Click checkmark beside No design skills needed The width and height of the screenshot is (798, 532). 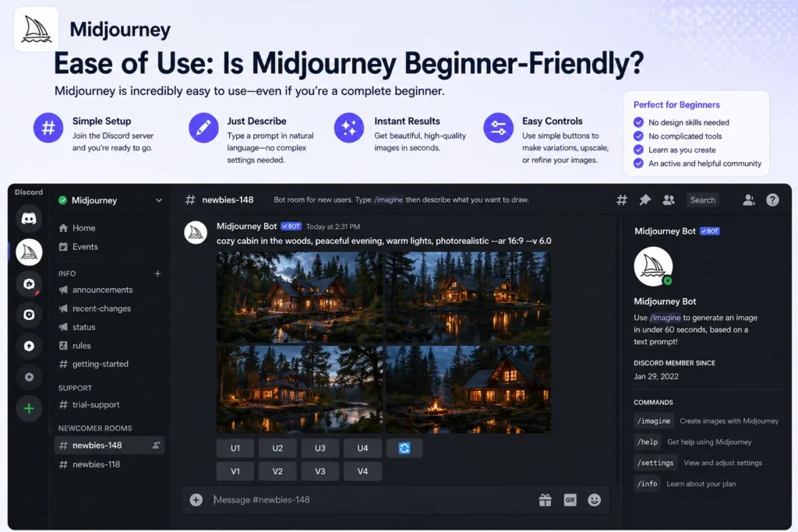[638, 122]
